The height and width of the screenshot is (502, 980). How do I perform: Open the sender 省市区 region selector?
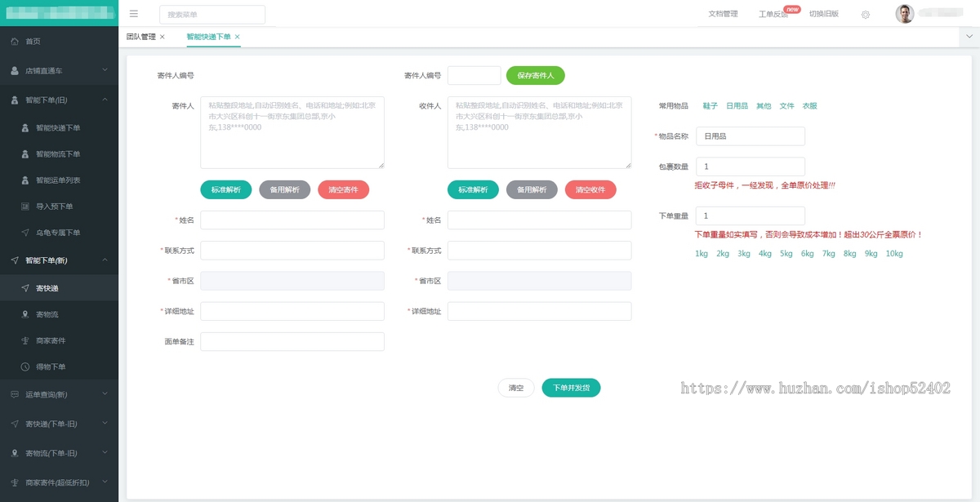coord(292,281)
